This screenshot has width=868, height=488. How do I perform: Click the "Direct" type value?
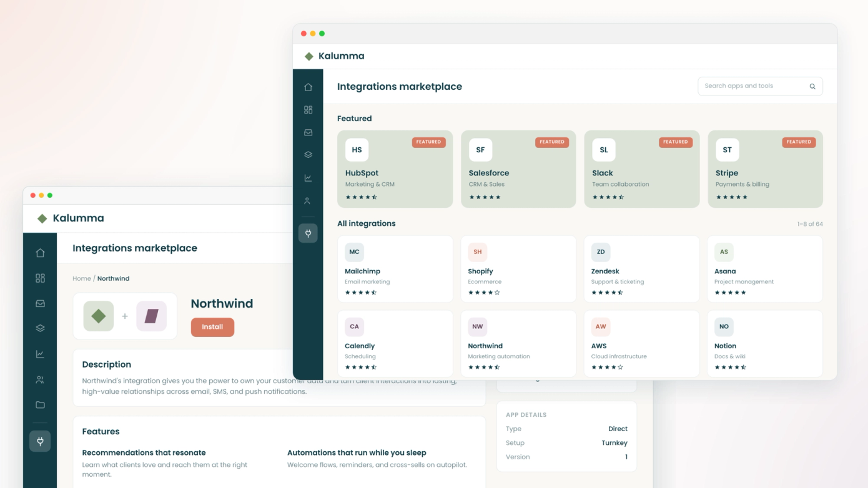pyautogui.click(x=618, y=429)
